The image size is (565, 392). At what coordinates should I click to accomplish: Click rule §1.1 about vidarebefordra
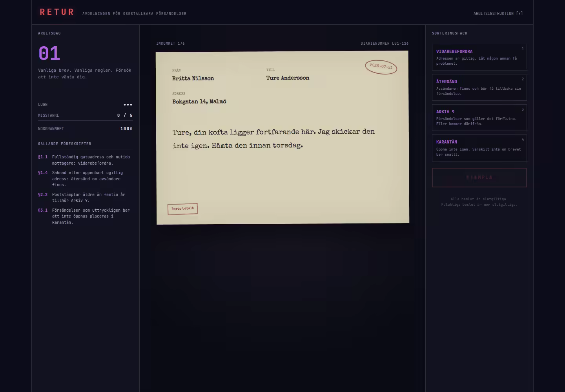pos(85,160)
